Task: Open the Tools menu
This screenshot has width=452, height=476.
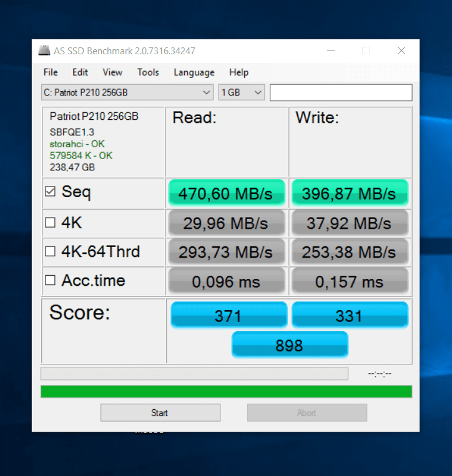Action: [148, 72]
